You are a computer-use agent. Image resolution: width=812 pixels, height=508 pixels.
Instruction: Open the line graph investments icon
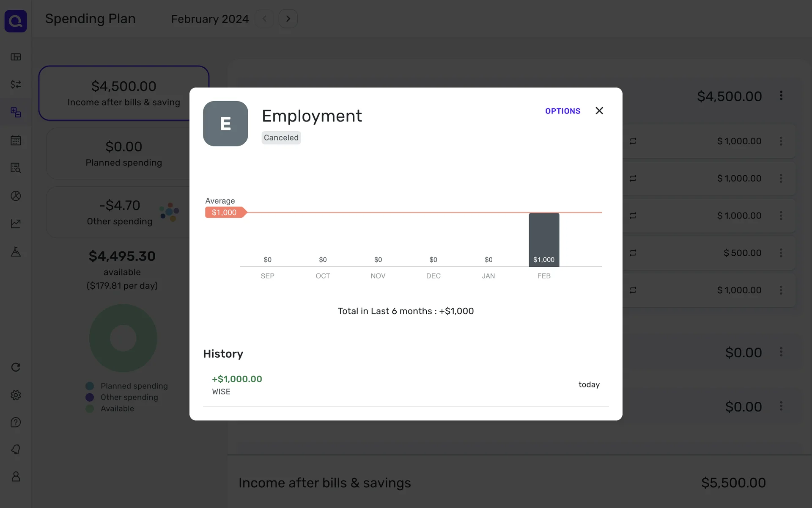16,224
